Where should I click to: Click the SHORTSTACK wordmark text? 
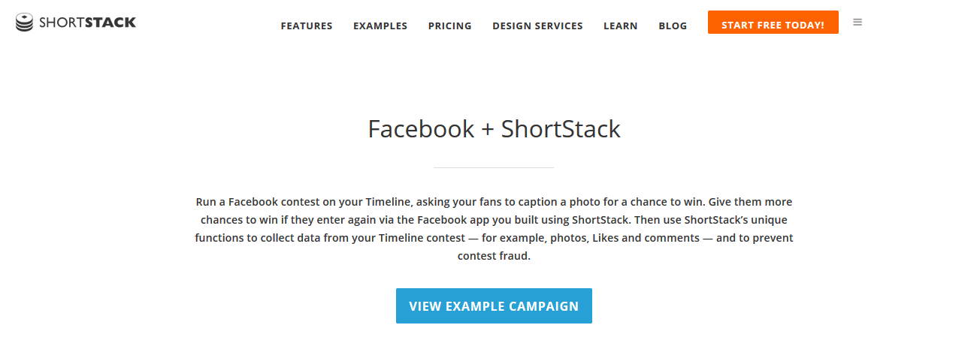point(88,23)
